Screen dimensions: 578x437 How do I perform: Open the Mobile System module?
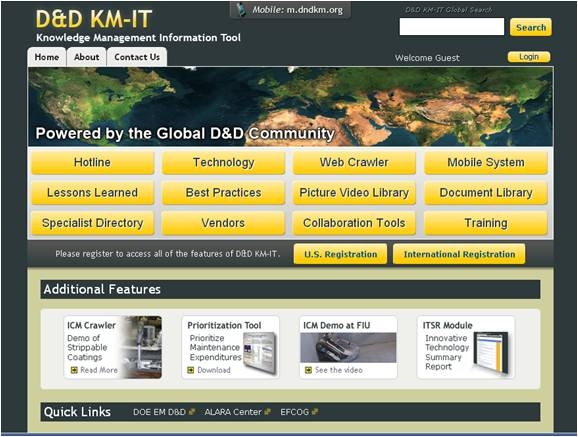(486, 162)
